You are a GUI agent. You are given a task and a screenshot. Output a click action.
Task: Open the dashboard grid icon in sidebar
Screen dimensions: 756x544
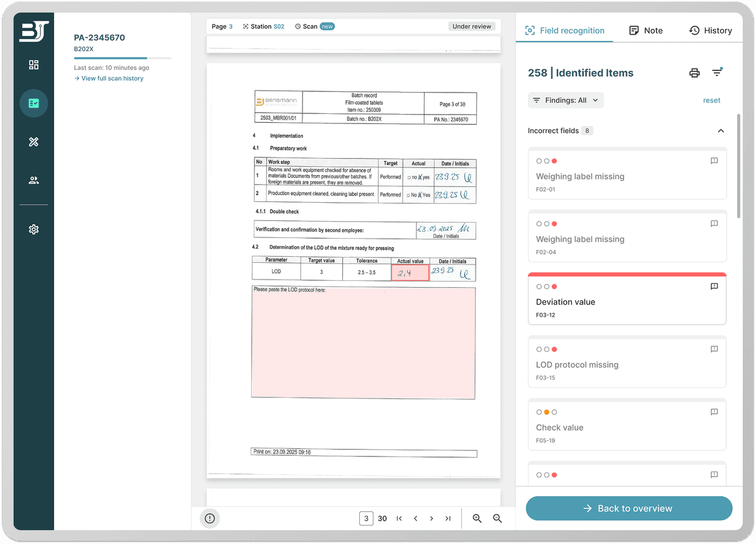coord(34,65)
